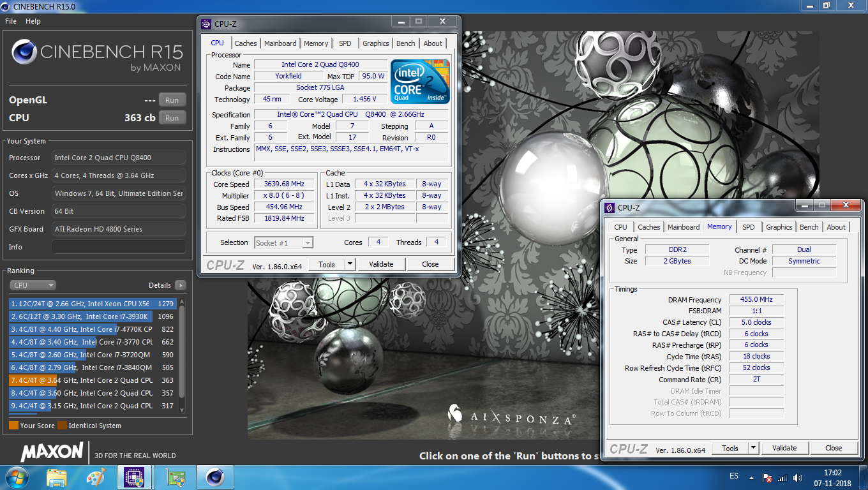Open volume speaker tray icon
The image size is (868, 490).
797,477
